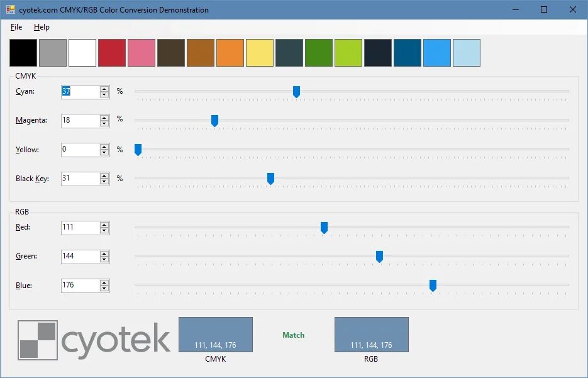
Task: Decrease Cyan value with down arrow
Action: pyautogui.click(x=104, y=95)
